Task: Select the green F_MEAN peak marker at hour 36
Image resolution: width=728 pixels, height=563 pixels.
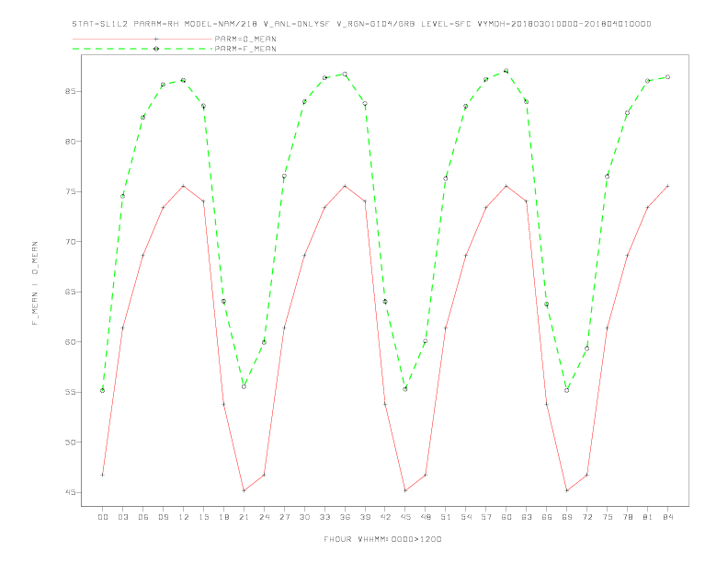Action: coord(345,75)
